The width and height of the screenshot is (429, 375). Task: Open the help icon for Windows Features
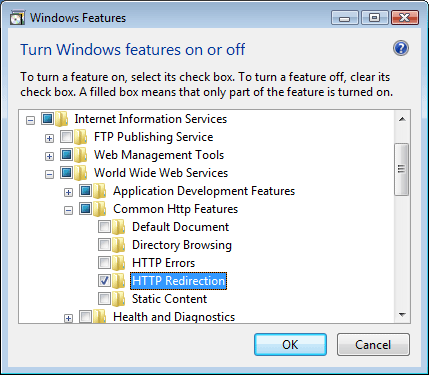click(x=401, y=49)
